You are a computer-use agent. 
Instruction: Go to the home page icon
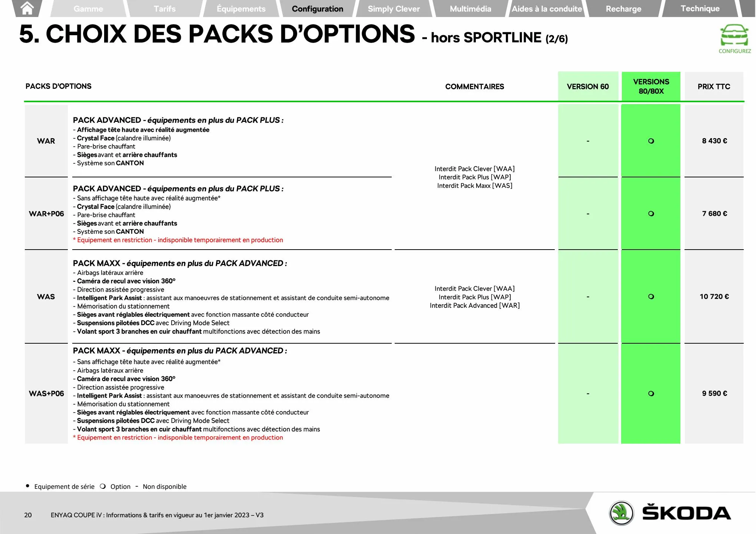point(27,8)
